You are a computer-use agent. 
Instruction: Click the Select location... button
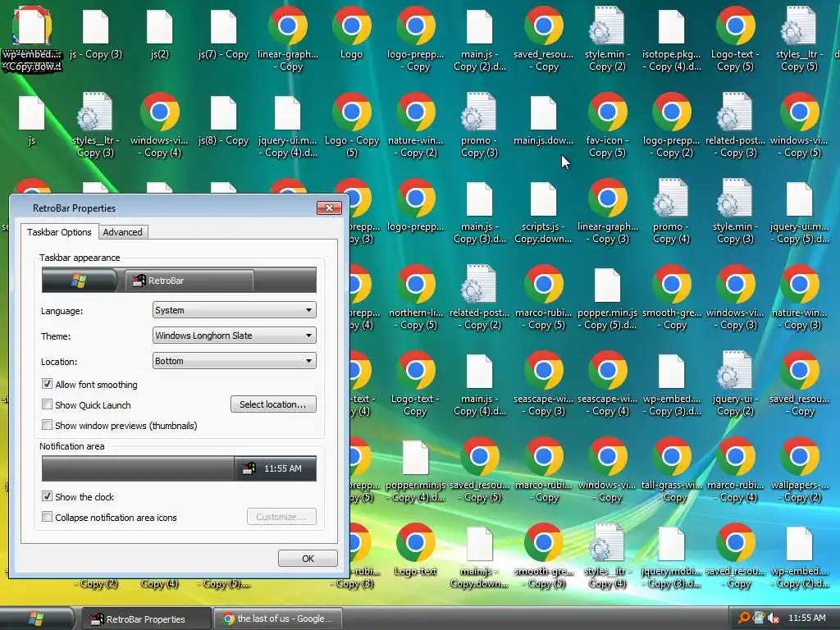[x=273, y=404]
